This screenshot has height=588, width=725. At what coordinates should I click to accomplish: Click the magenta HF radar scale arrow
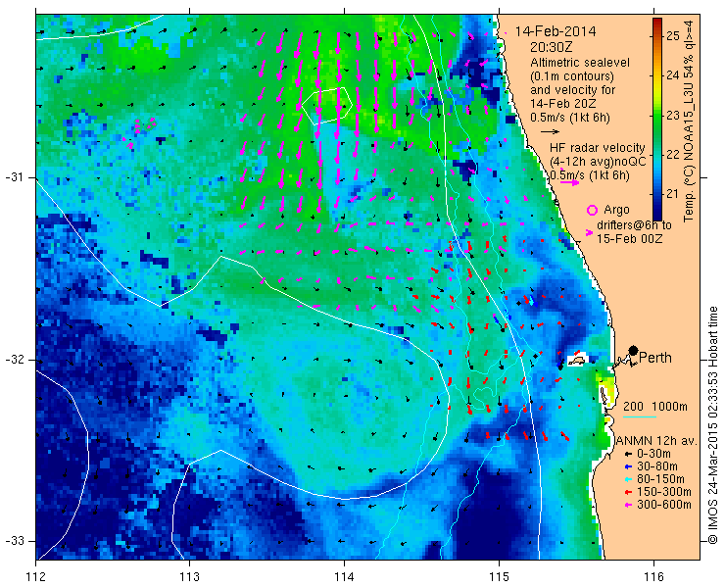[569, 182]
